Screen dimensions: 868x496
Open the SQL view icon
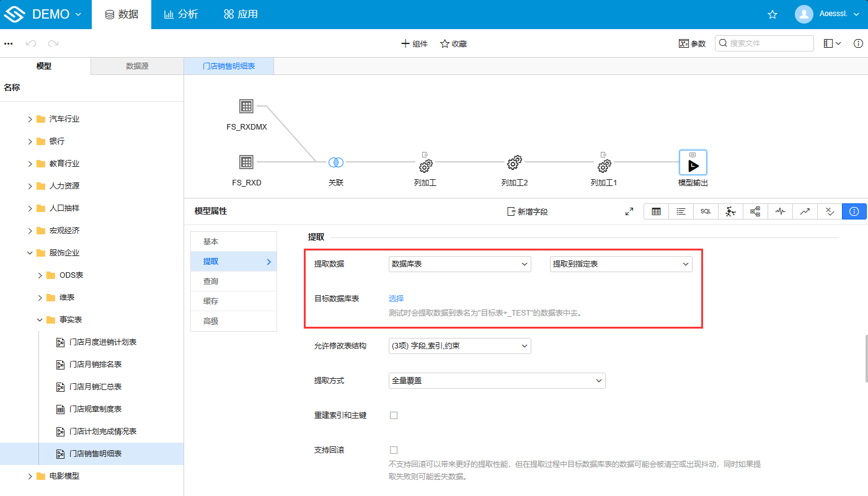pos(706,211)
